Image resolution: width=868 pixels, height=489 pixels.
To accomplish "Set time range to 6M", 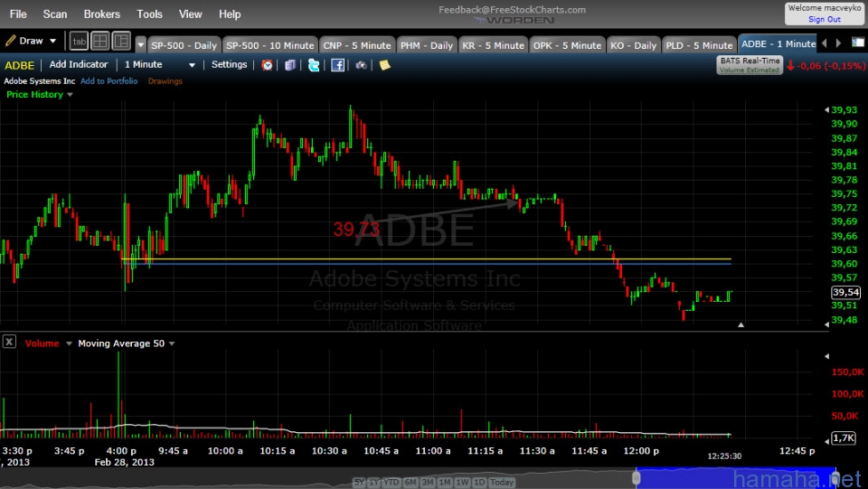I will pos(410,483).
